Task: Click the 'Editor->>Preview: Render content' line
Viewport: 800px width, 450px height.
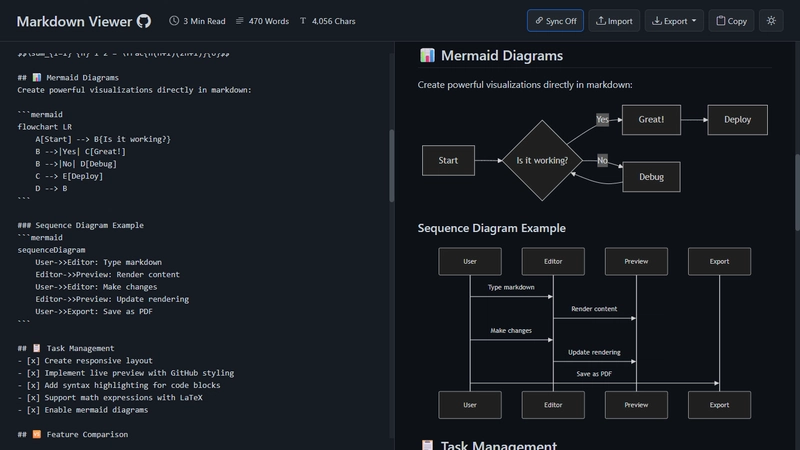Action: pos(107,274)
